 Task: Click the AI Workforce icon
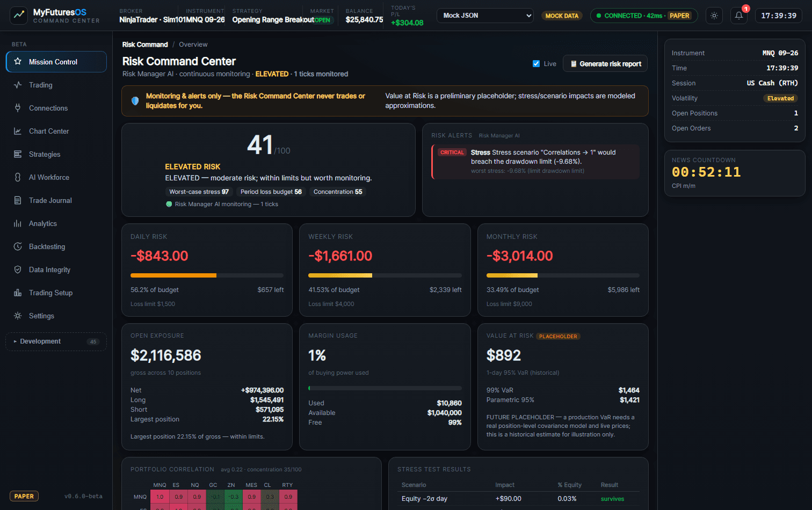(18, 177)
